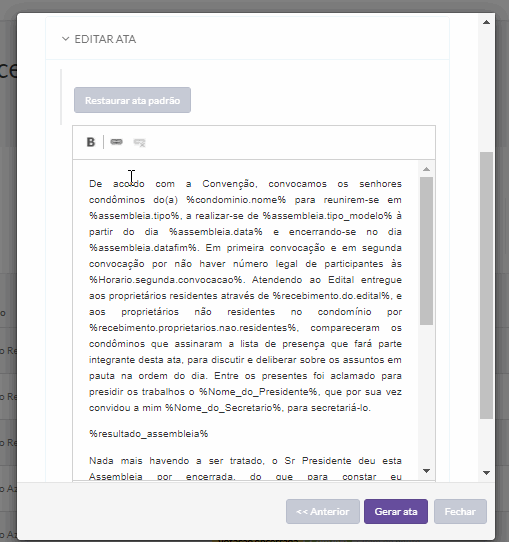Close the dialog with Fechar button
Image resolution: width=509 pixels, height=542 pixels.
pyautogui.click(x=460, y=511)
